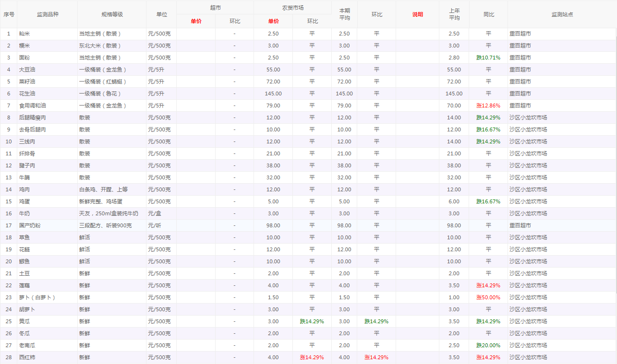Select the 本期平均 column header
This screenshot has width=617, height=364.
[344, 14]
